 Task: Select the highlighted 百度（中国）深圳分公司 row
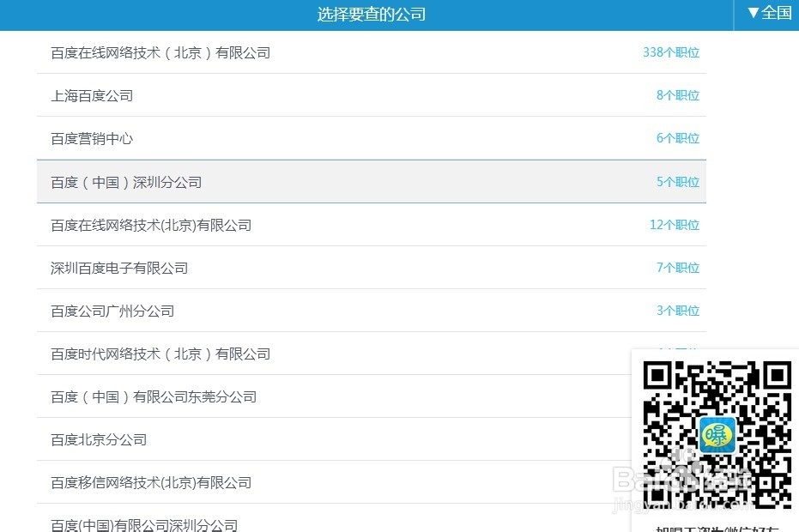pyautogui.click(x=126, y=181)
